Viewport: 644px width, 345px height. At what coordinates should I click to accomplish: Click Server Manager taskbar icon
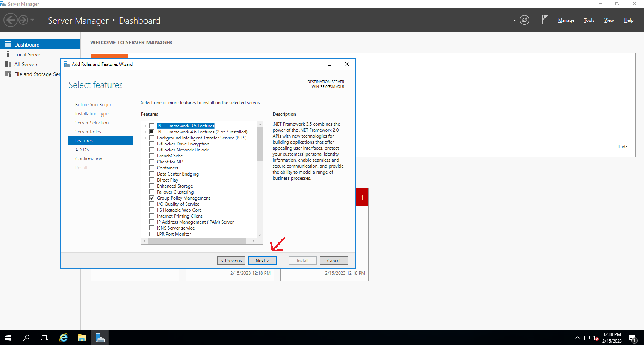(100, 338)
